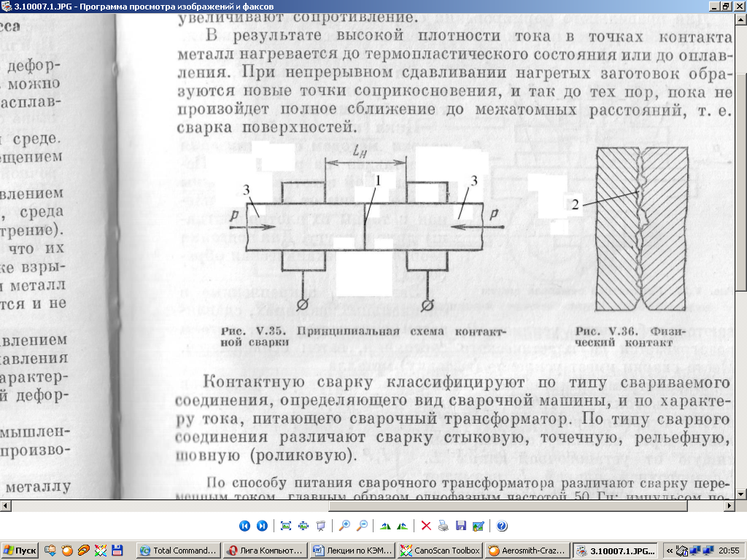Expand hidden tray icons with the chevron
The width and height of the screenshot is (747, 560).
[669, 551]
